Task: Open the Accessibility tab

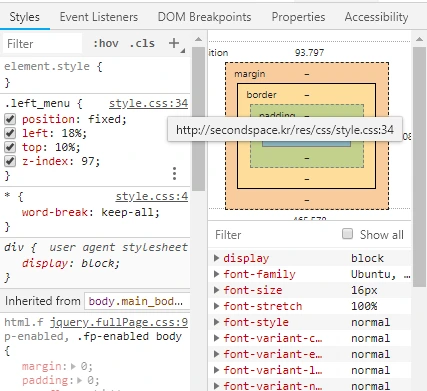Action: 376,17
